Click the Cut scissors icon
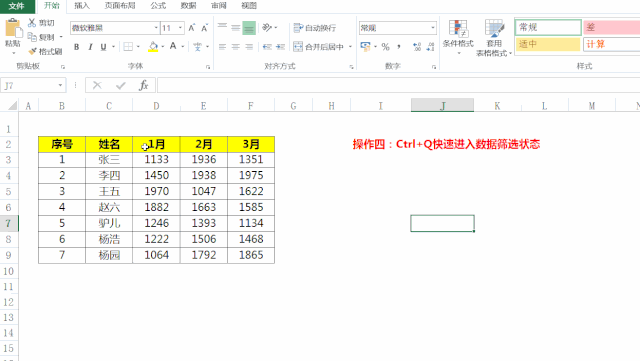 (x=32, y=23)
